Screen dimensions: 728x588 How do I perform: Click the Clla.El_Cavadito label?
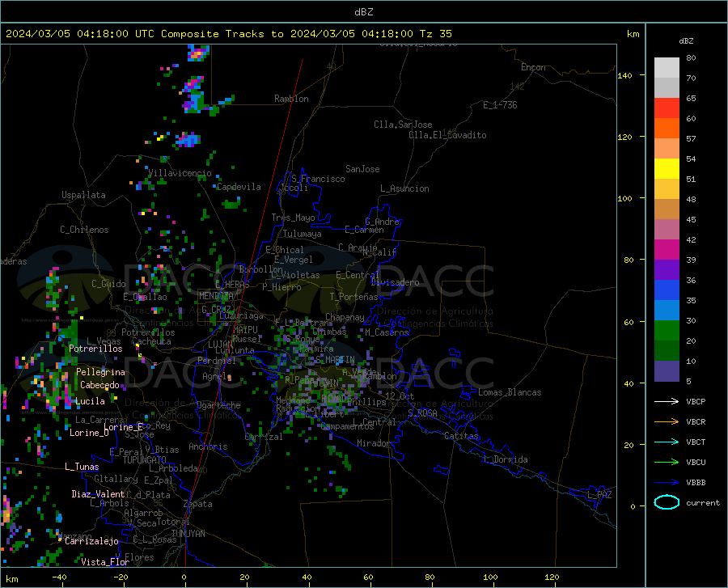447,135
